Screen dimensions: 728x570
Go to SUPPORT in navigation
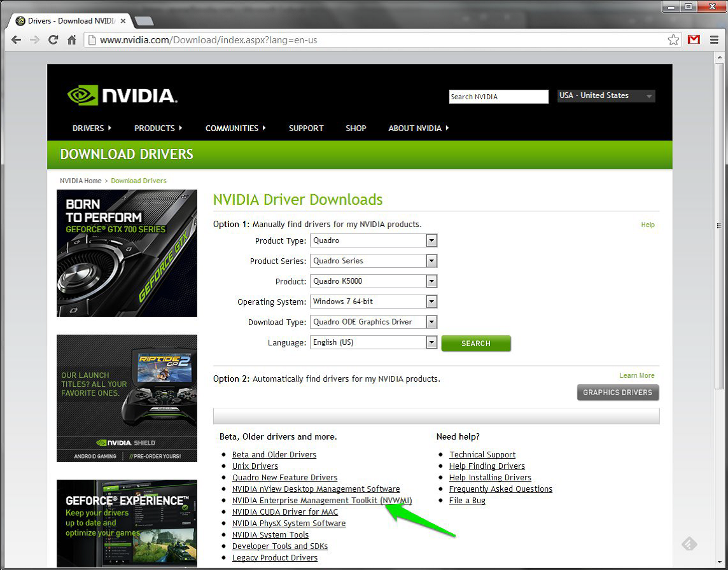(306, 128)
